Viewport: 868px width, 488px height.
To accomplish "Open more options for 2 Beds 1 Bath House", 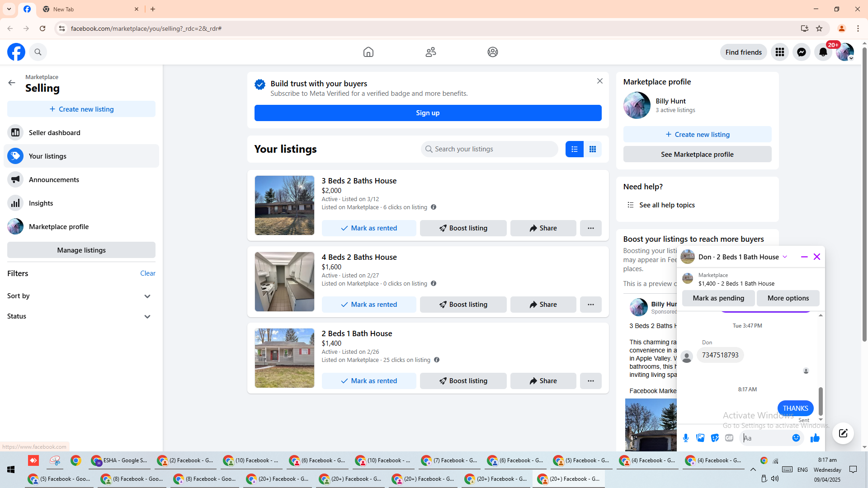I will click(591, 381).
